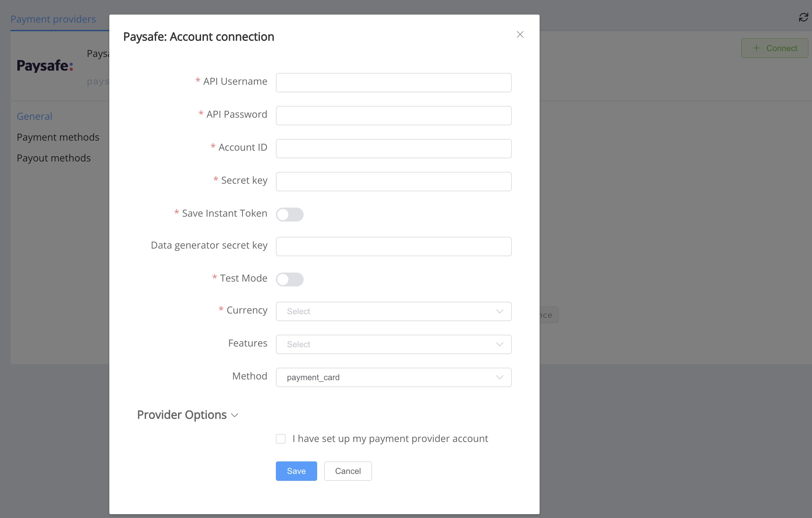Click the Save button
812x518 pixels.
tap(296, 471)
